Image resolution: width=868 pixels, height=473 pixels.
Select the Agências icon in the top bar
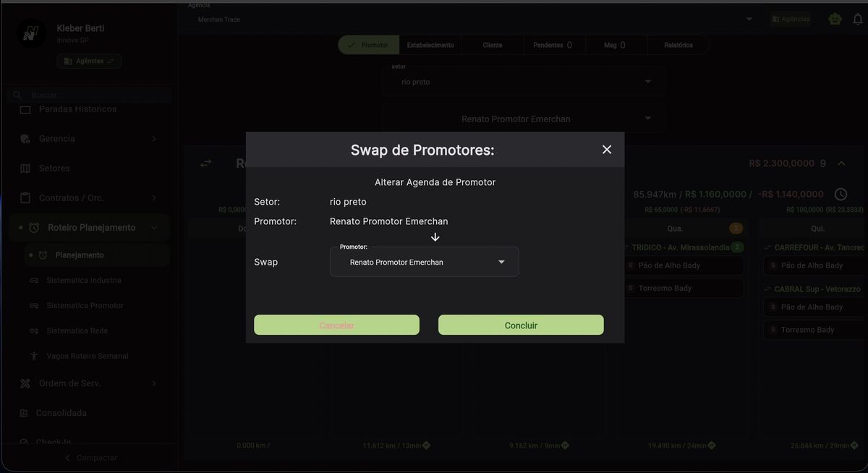790,19
